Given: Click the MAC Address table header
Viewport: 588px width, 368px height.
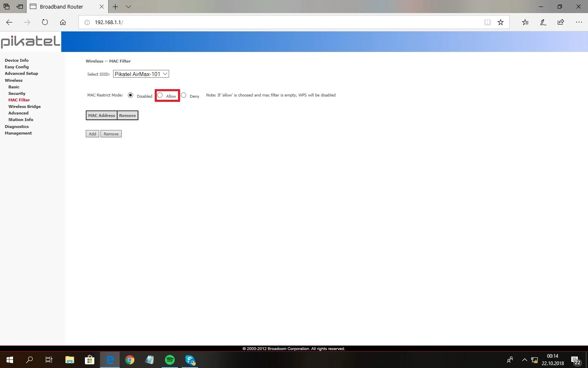Looking at the screenshot, I should (102, 115).
